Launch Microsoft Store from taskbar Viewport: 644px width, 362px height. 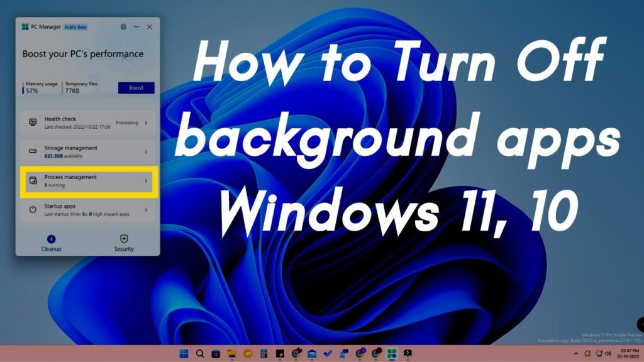click(x=216, y=353)
